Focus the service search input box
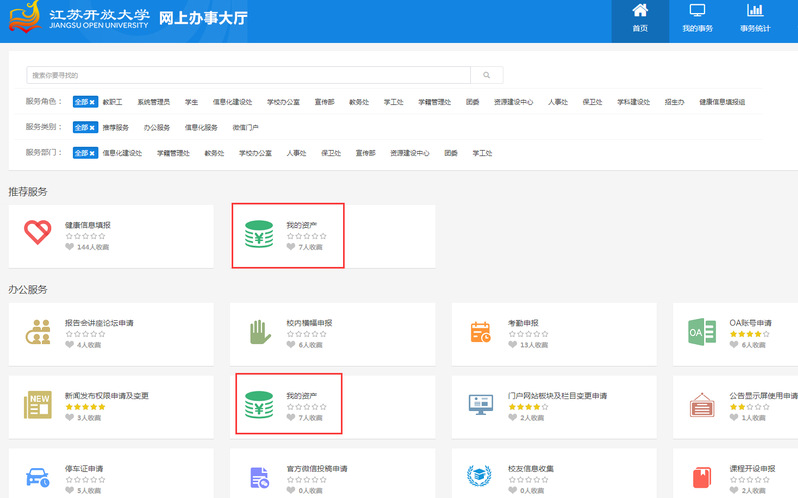798x498 pixels. [x=248, y=75]
